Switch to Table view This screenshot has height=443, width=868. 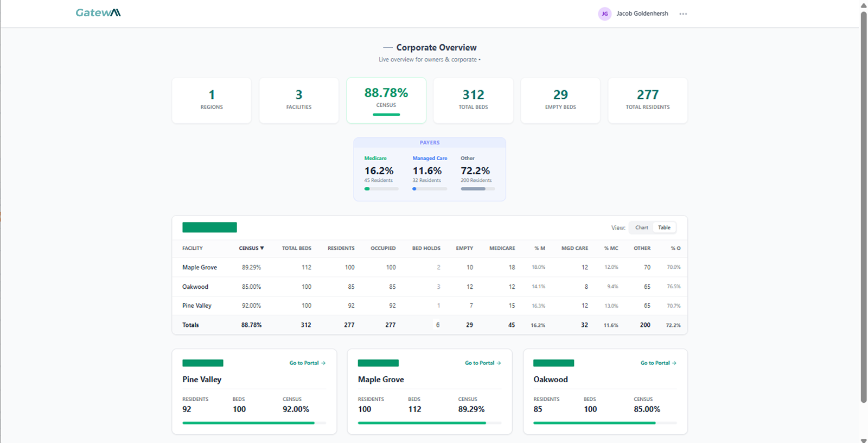pos(664,227)
